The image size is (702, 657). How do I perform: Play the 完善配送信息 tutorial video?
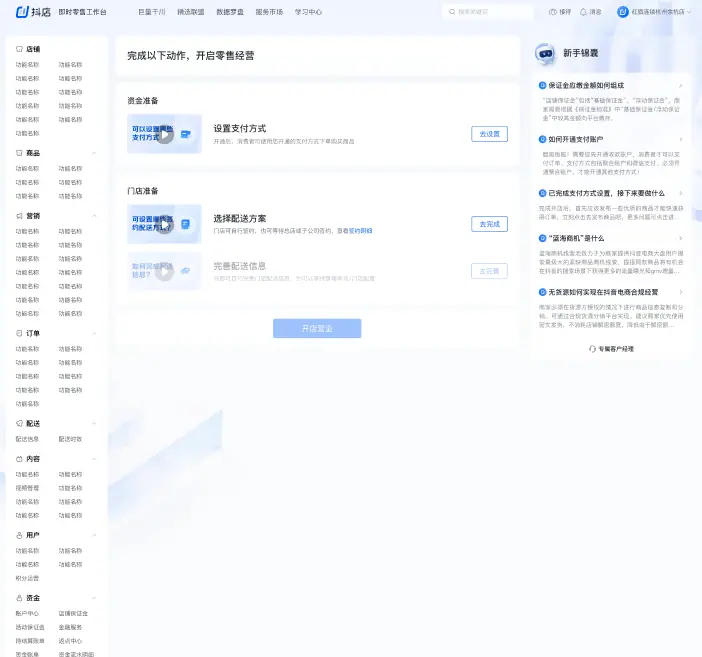[165, 271]
